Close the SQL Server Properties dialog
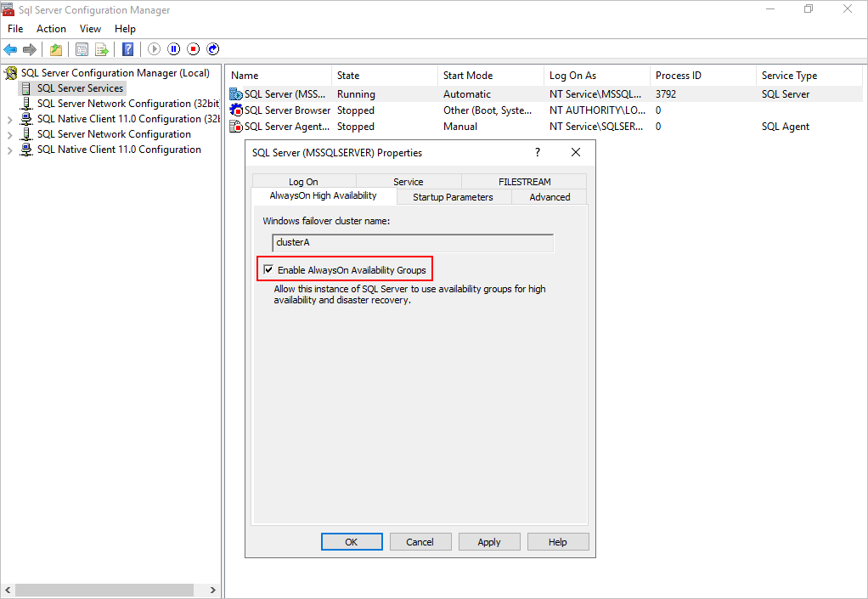The width and height of the screenshot is (868, 599). (576, 152)
